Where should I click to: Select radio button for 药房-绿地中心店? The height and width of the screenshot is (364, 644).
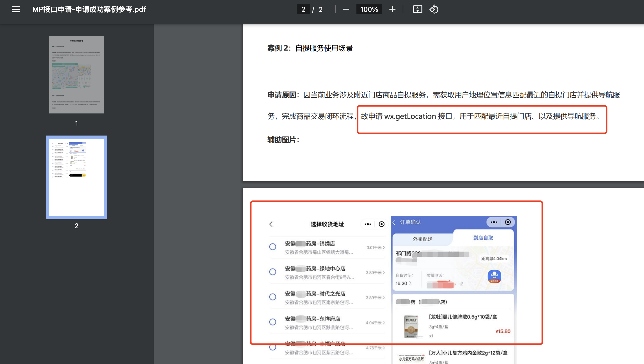coord(273,272)
